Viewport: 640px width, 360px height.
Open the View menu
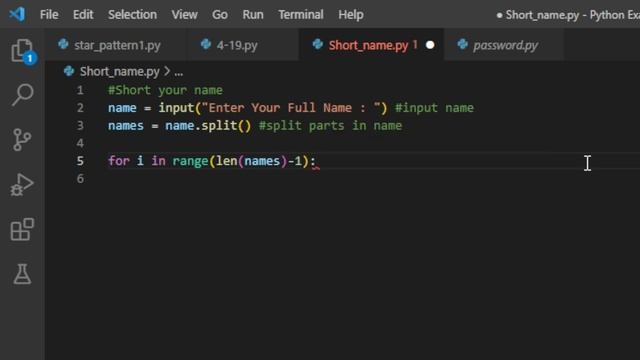184,15
